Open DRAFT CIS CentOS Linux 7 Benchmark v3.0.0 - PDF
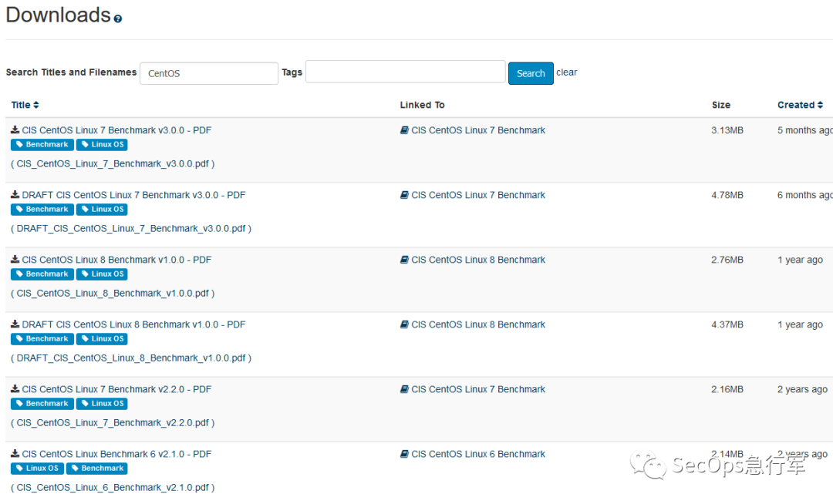833x504 pixels. (133, 195)
